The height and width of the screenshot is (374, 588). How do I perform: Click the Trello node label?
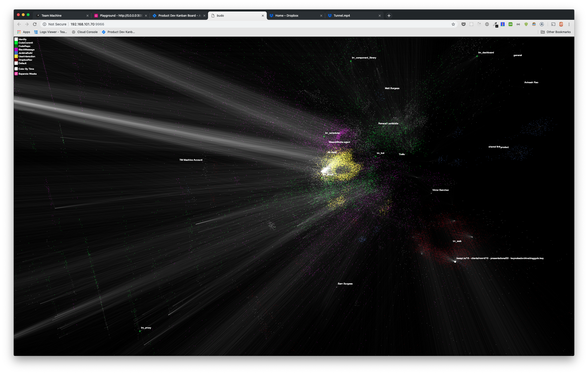402,154
